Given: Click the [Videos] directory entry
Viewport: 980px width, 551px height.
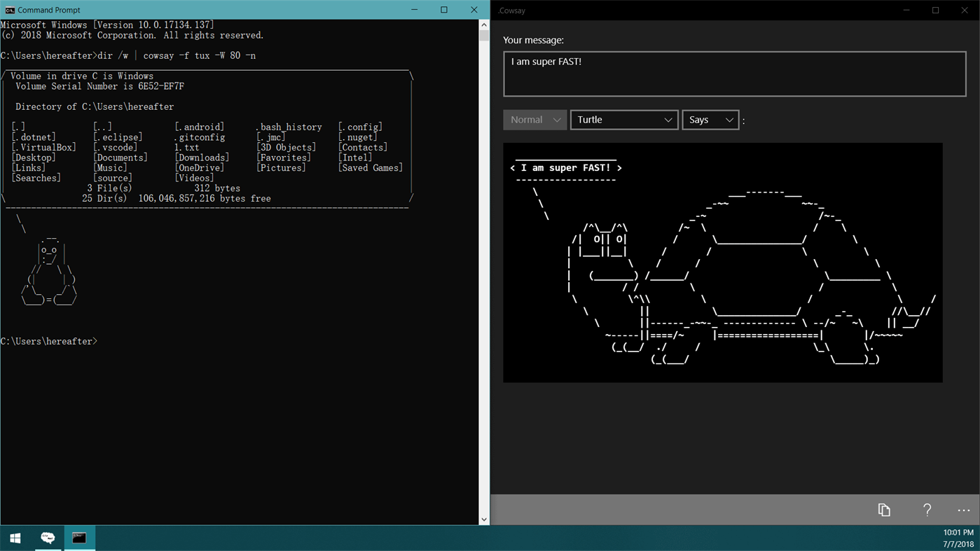Looking at the screenshot, I should click(194, 178).
